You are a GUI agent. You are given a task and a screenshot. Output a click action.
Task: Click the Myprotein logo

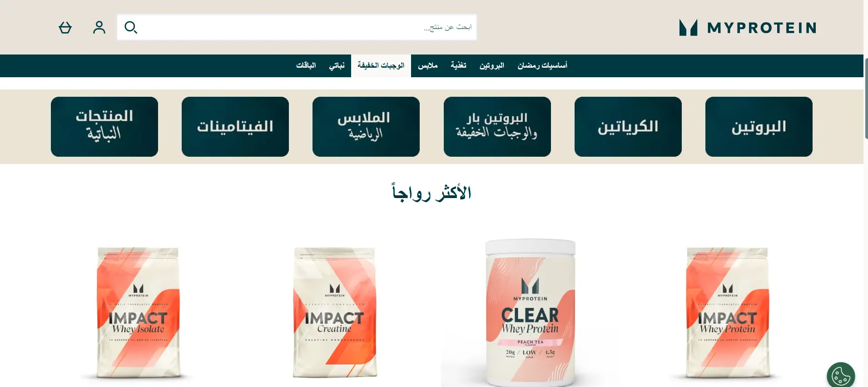tap(748, 28)
